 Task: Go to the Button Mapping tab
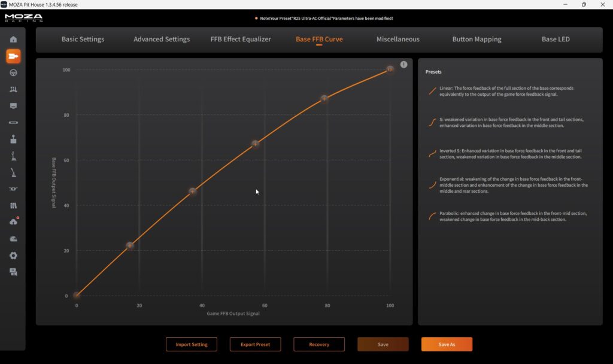tap(477, 40)
